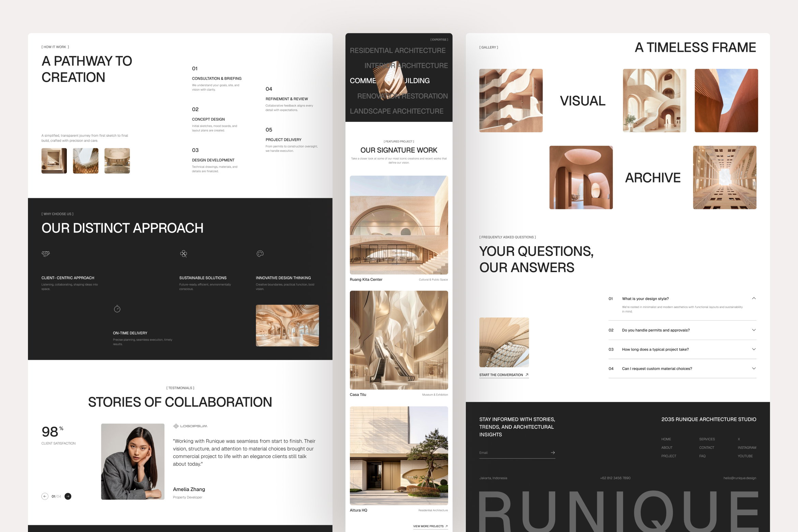The image size is (798, 532).
Task: Open the INSTAGRAM footer link
Action: [x=747, y=447]
